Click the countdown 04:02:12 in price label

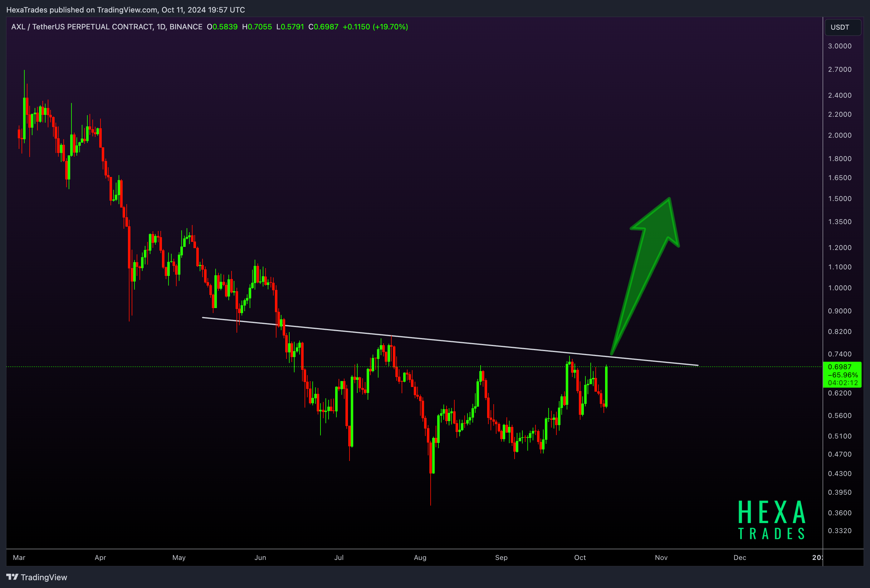842,383
